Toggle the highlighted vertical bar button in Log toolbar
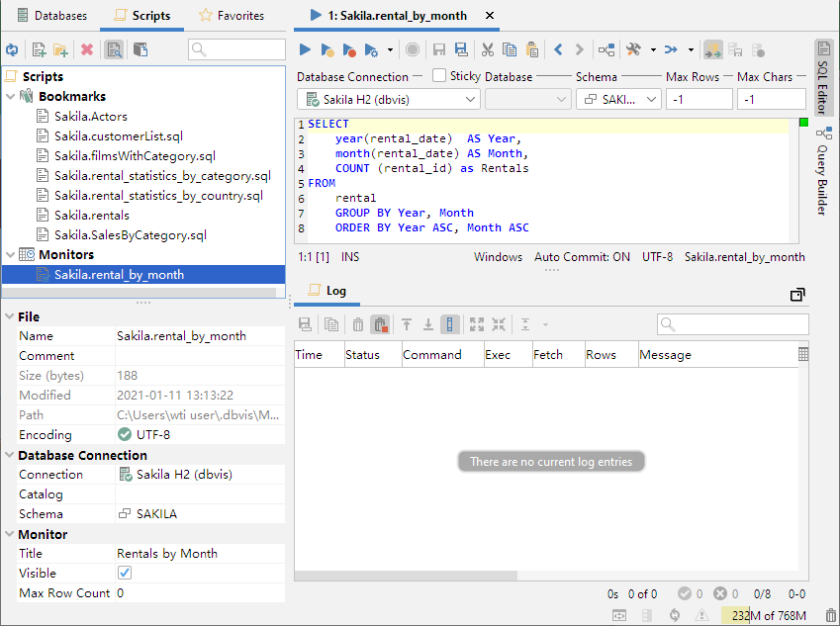840x626 pixels. click(x=450, y=324)
